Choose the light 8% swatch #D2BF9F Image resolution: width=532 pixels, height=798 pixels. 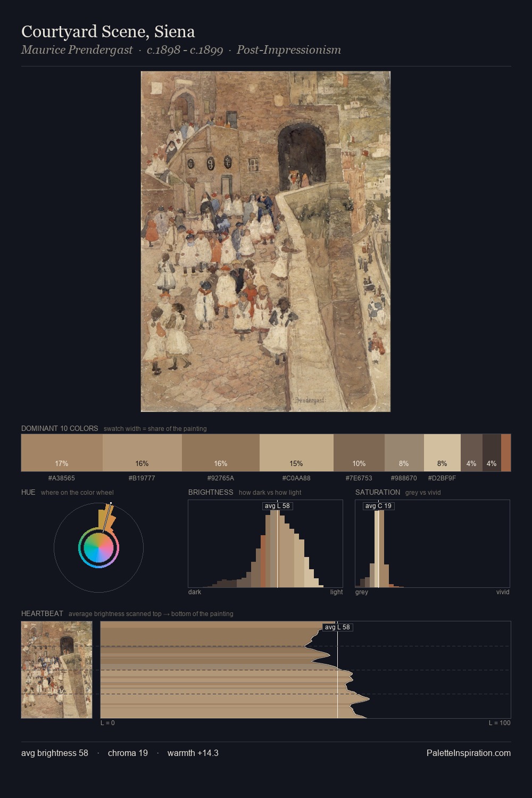[x=442, y=453]
